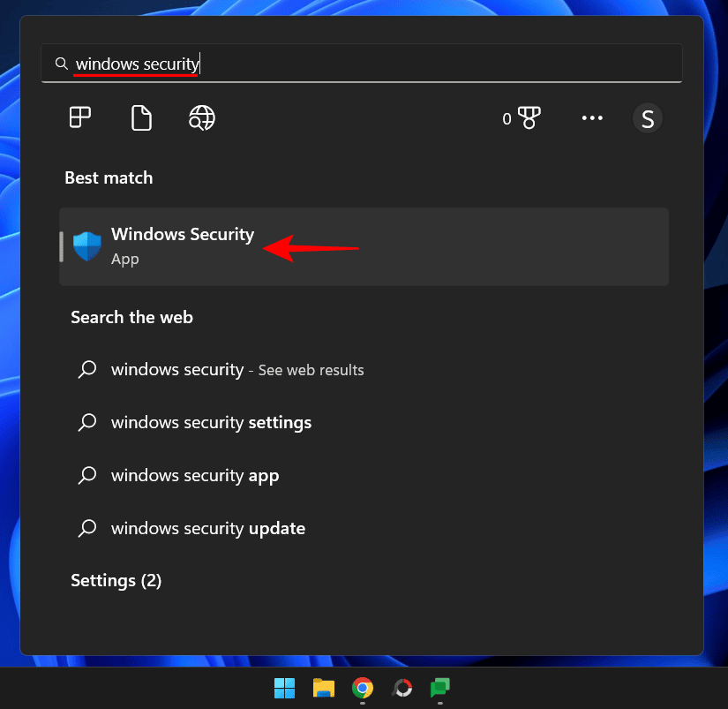728x709 pixels.
Task: Switch to the Documents search filter
Action: (x=141, y=117)
